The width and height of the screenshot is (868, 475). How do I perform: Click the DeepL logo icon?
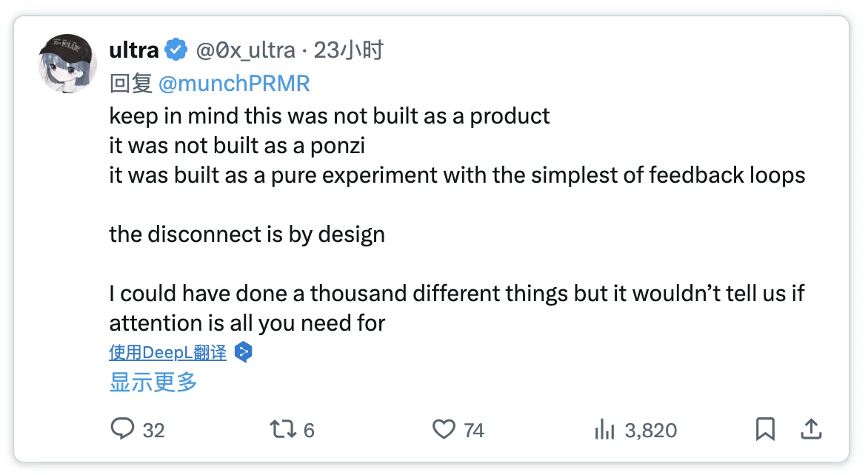tap(243, 352)
